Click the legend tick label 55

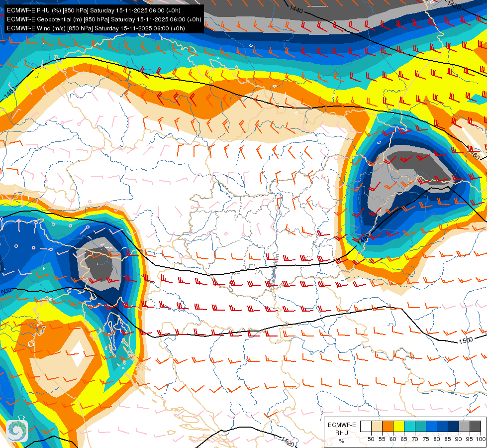pos(382,439)
